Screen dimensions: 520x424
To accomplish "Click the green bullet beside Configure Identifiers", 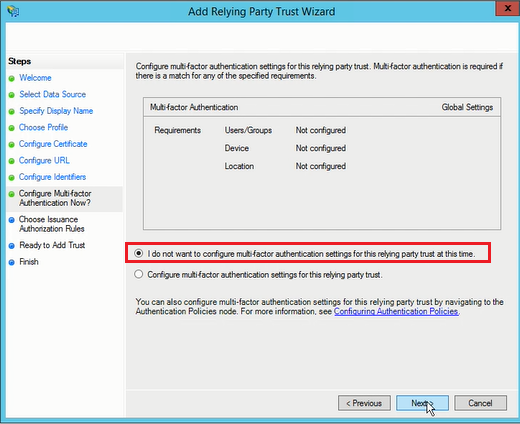I will (12, 178).
